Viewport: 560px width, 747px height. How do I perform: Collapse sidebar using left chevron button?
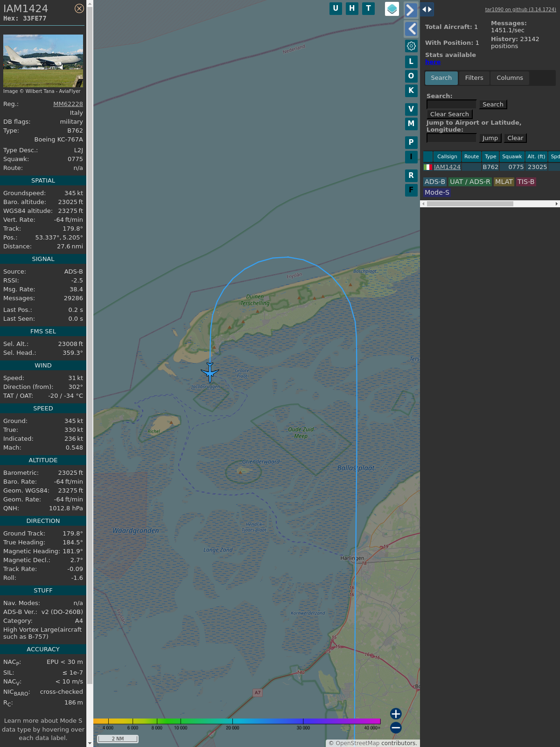coord(411,29)
